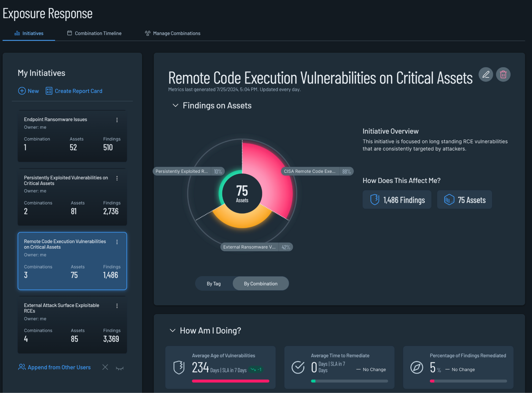Viewport: 532px width, 393px height.
Task: Click the three-dot menu for External Attack Surface
Action: 117,306
